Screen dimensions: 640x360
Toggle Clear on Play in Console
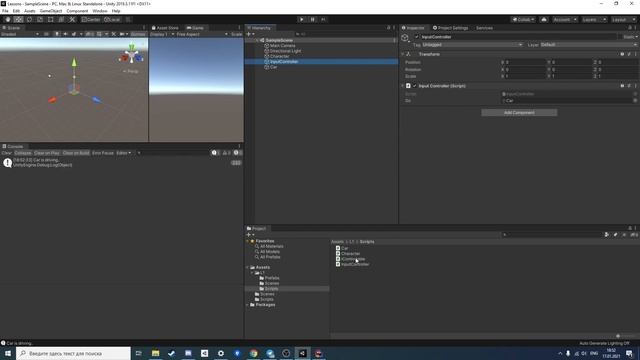pyautogui.click(x=47, y=153)
